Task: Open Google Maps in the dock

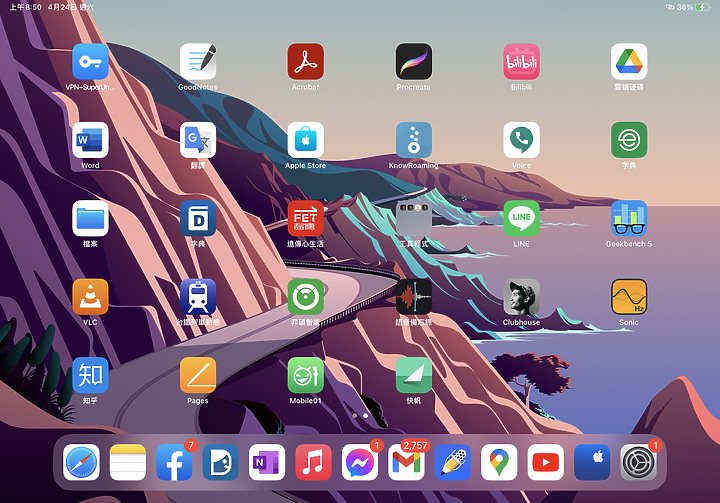Action: pos(499,462)
